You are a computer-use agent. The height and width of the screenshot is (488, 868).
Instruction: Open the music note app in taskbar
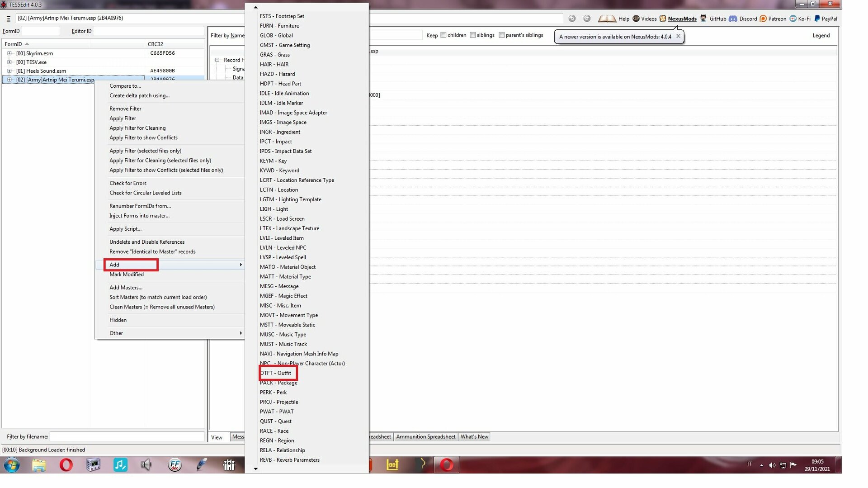[x=120, y=465]
